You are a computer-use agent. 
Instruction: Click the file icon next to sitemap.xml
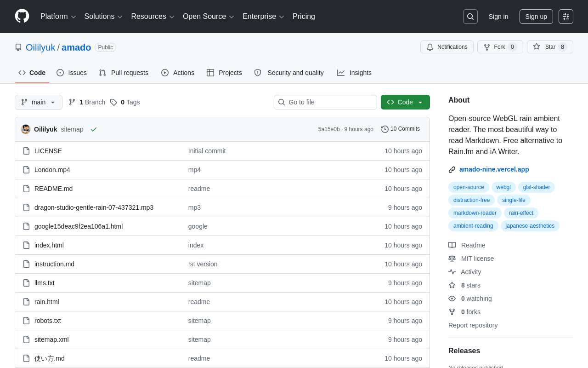[x=26, y=339]
